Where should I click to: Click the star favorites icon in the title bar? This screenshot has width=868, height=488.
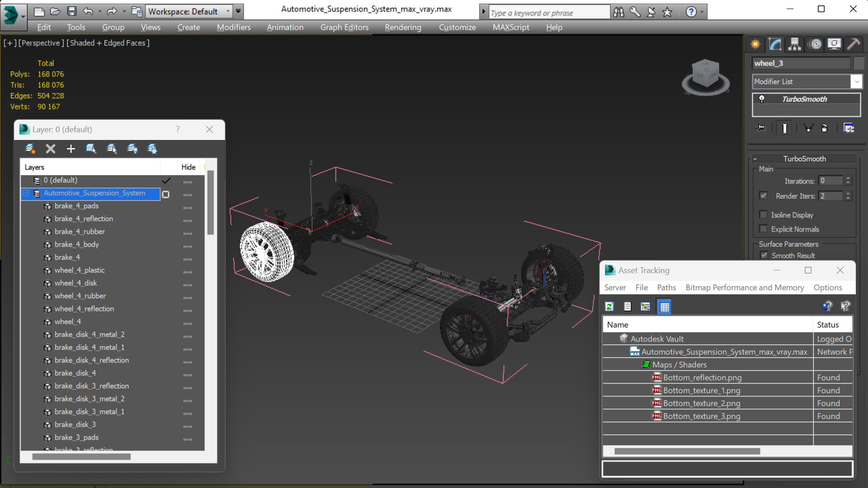pyautogui.click(x=667, y=12)
